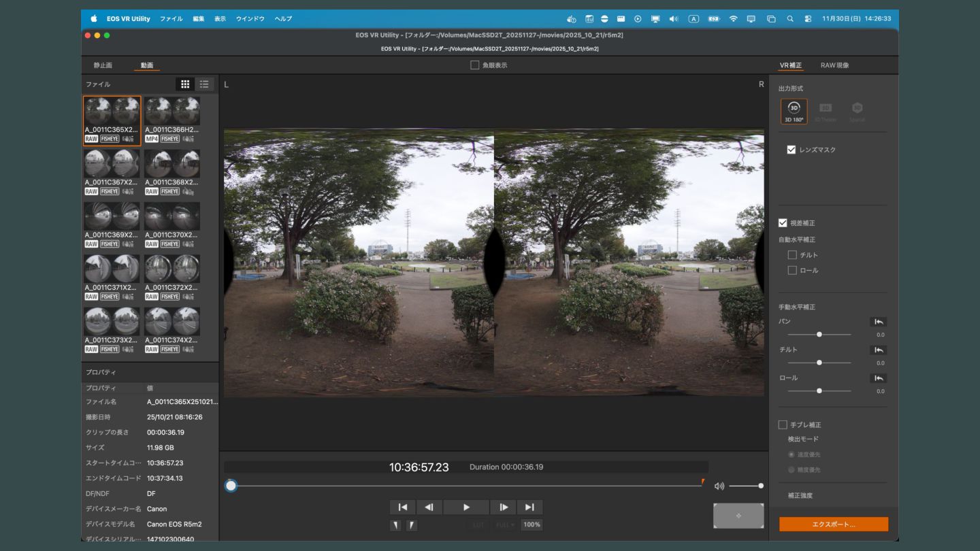
Task: Select the 3D 180° output format icon
Action: 794,111
